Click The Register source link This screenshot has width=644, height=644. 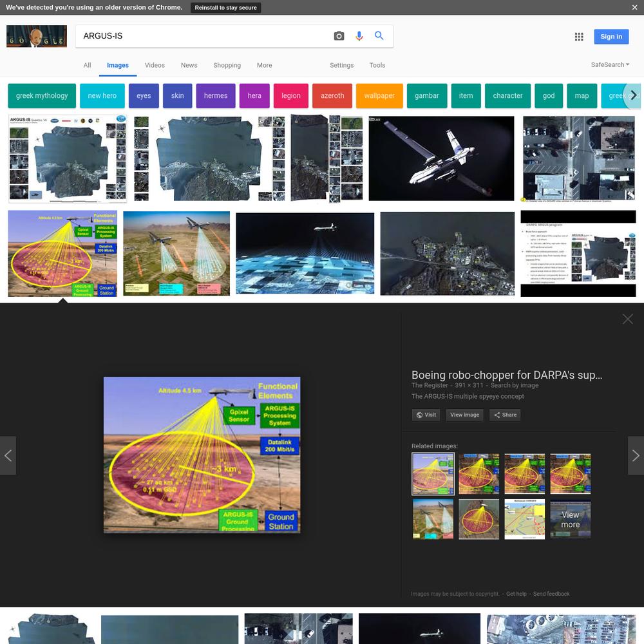tap(430, 385)
